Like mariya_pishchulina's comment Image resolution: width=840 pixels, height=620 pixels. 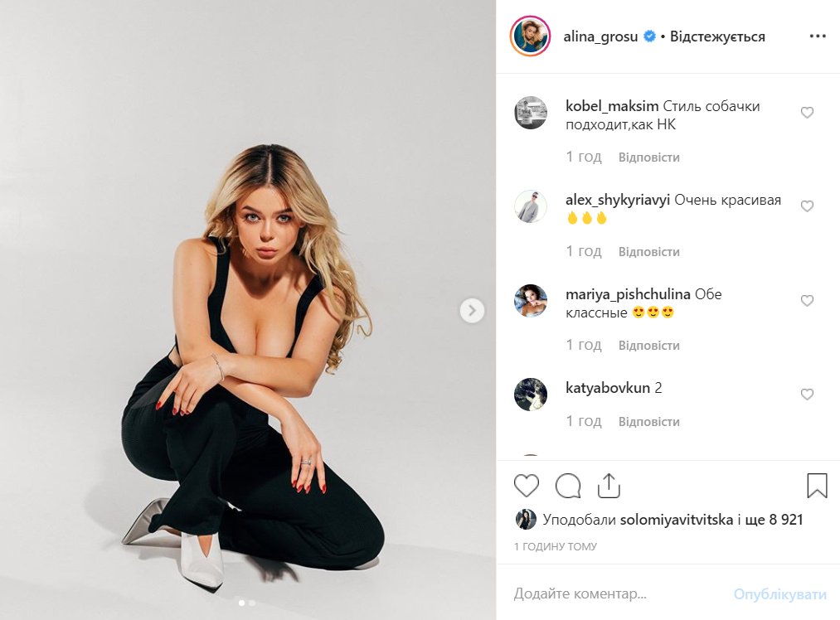click(x=807, y=300)
